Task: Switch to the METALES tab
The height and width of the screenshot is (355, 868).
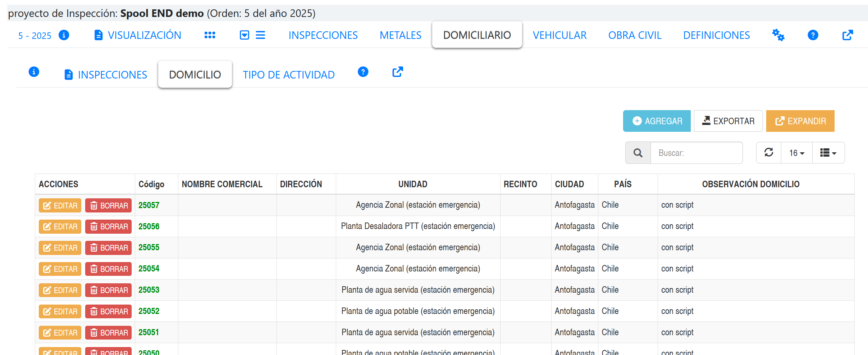Action: tap(400, 35)
